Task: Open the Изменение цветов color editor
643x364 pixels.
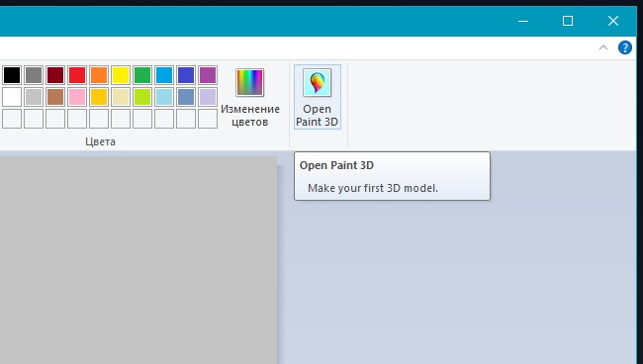Action: (x=249, y=97)
